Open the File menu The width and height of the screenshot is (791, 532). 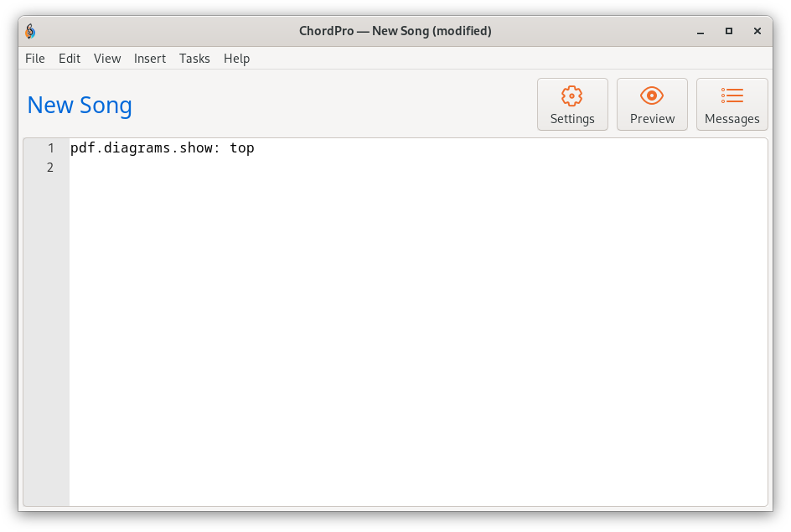(35, 59)
